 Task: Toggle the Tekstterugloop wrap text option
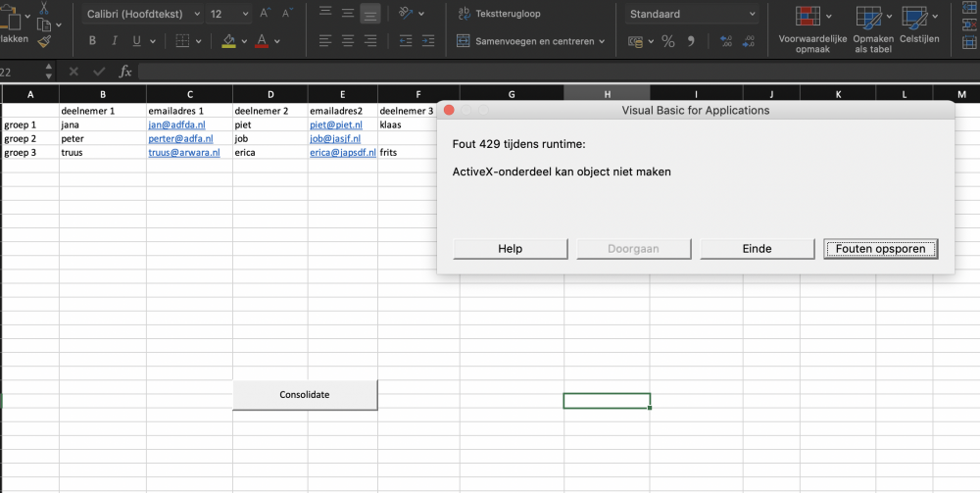click(x=499, y=14)
